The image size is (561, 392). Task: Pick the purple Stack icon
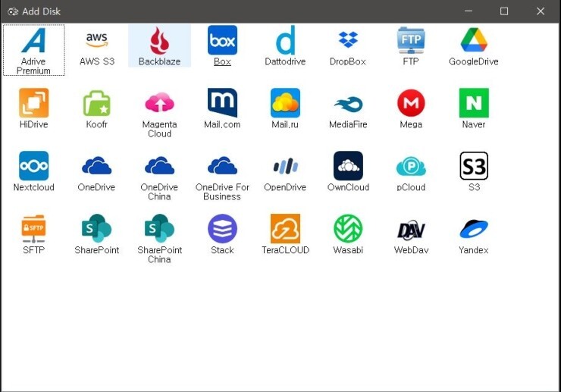(222, 229)
